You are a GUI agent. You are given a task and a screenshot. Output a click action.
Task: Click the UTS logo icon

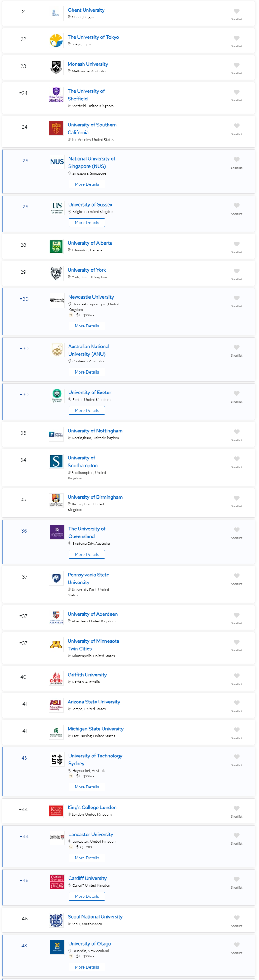57,759
